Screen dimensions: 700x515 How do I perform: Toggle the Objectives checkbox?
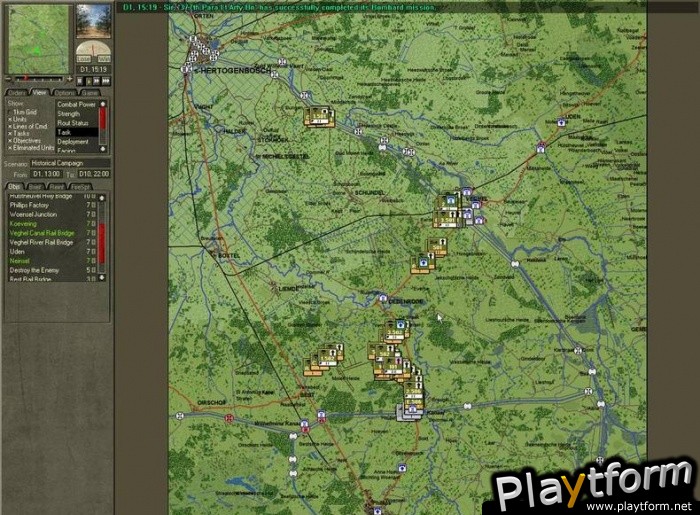click(10, 141)
